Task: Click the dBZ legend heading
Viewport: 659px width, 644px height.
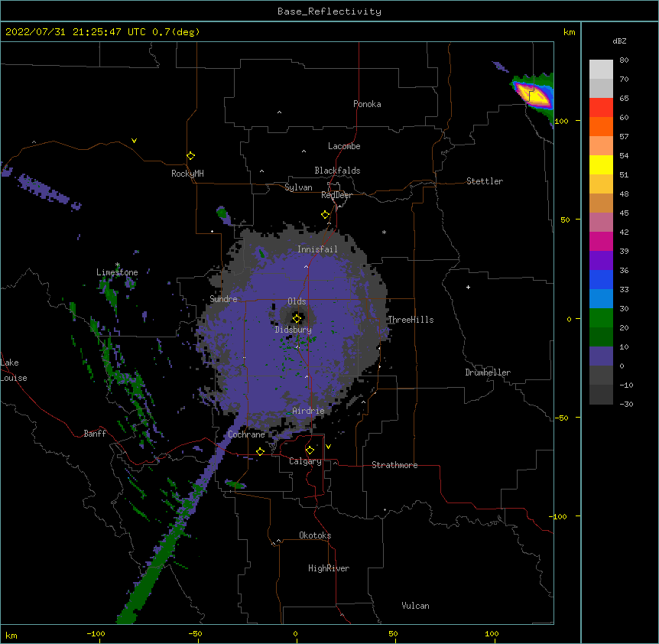Action: pos(619,41)
